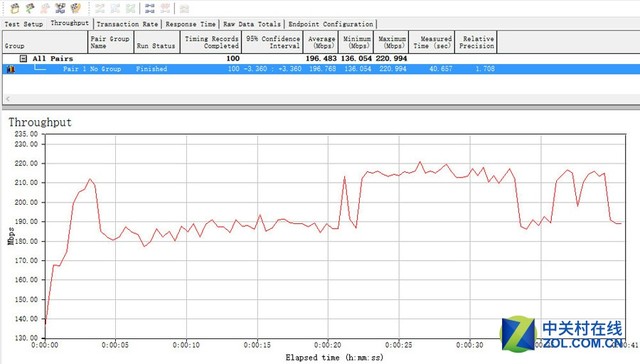This screenshot has width=640, height=364.
Task: Click the dark blue pair toolbar icon
Action: point(60,8)
